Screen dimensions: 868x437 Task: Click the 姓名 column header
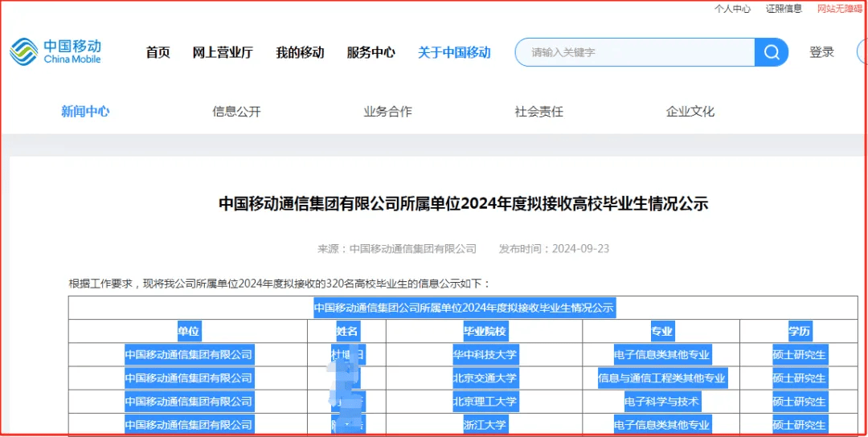pyautogui.click(x=348, y=331)
